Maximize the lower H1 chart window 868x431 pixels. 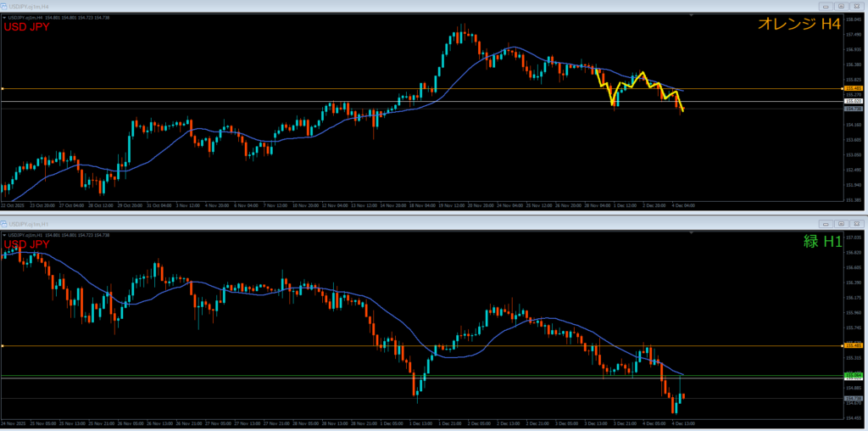[840, 221]
